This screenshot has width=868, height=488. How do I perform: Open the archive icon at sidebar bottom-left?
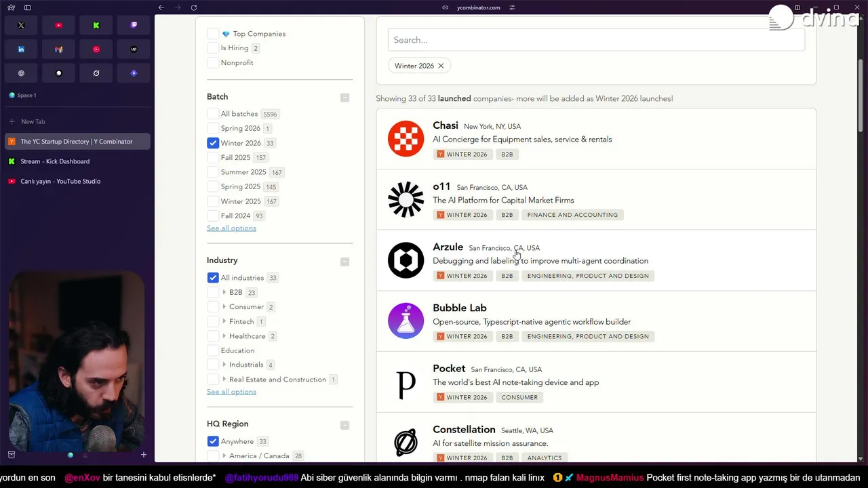tap(11, 455)
